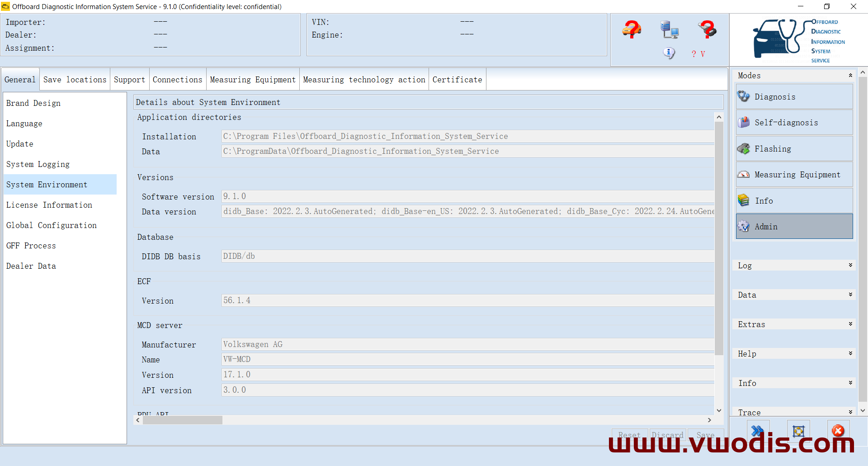Click the vehicle status car icon
The width and height of the screenshot is (868, 466).
pyautogui.click(x=632, y=30)
